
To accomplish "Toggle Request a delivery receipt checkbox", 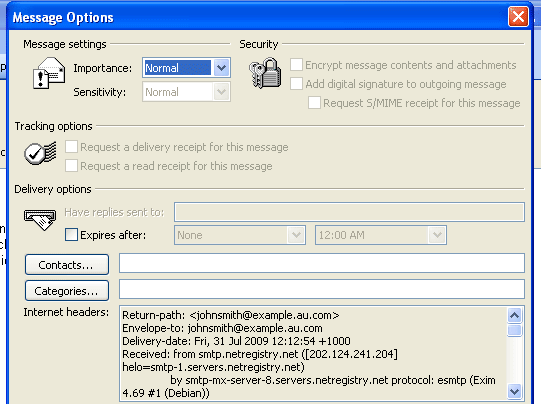I will (71, 147).
